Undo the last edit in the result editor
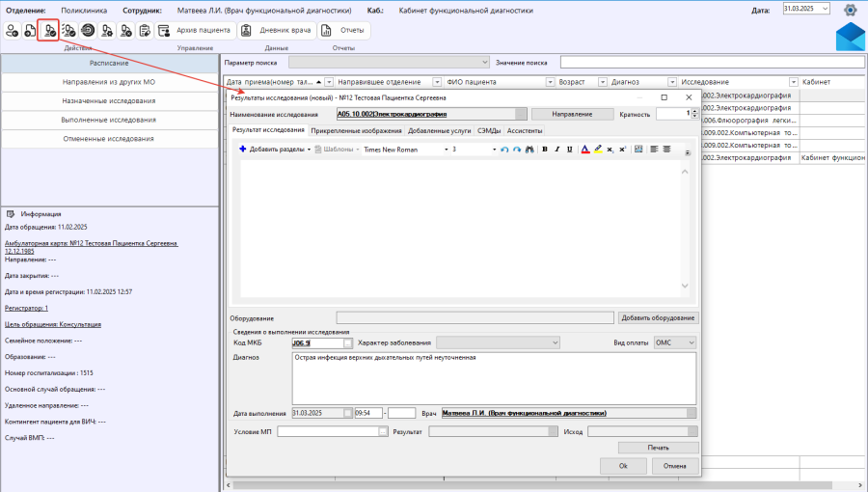This screenshot has width=868, height=492. (x=504, y=150)
